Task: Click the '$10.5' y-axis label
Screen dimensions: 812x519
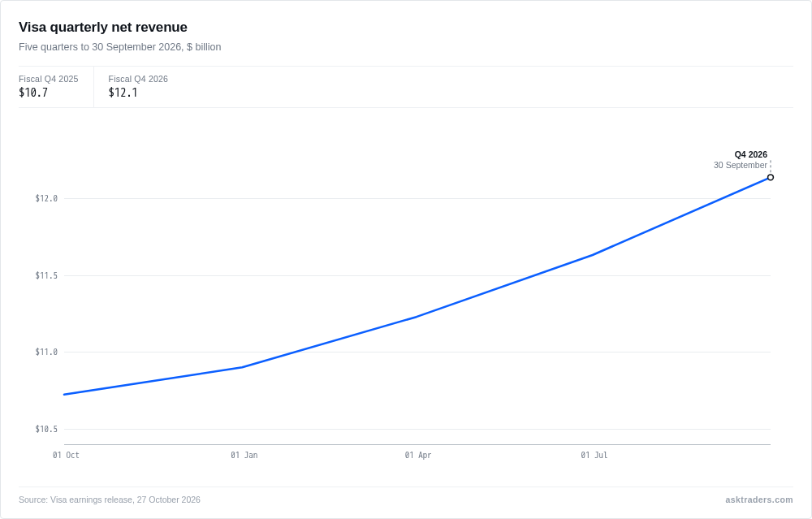Action: [46, 429]
